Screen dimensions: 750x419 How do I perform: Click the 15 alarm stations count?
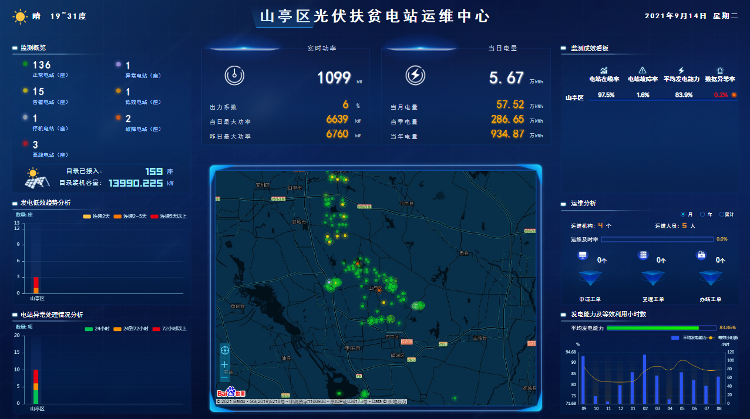39,91
